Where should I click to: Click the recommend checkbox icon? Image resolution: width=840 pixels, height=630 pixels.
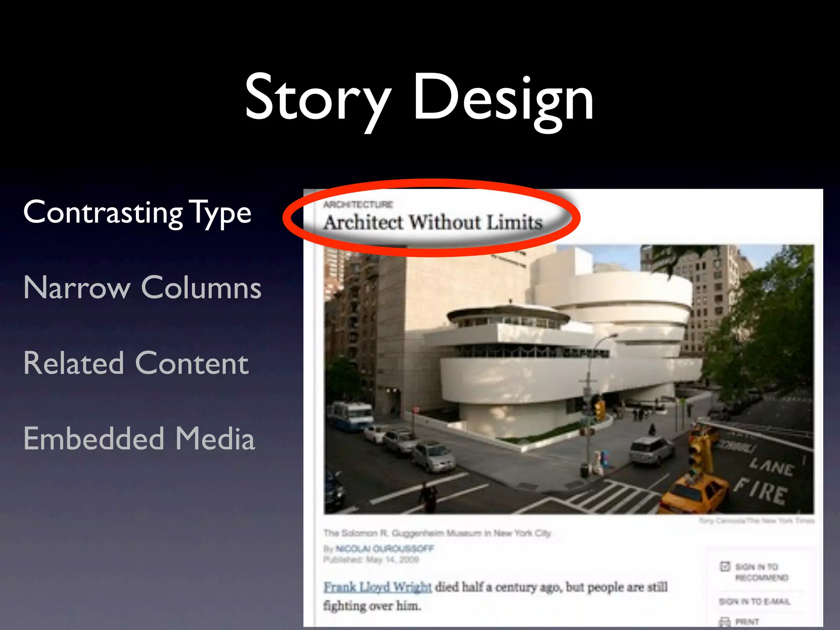coord(725,566)
